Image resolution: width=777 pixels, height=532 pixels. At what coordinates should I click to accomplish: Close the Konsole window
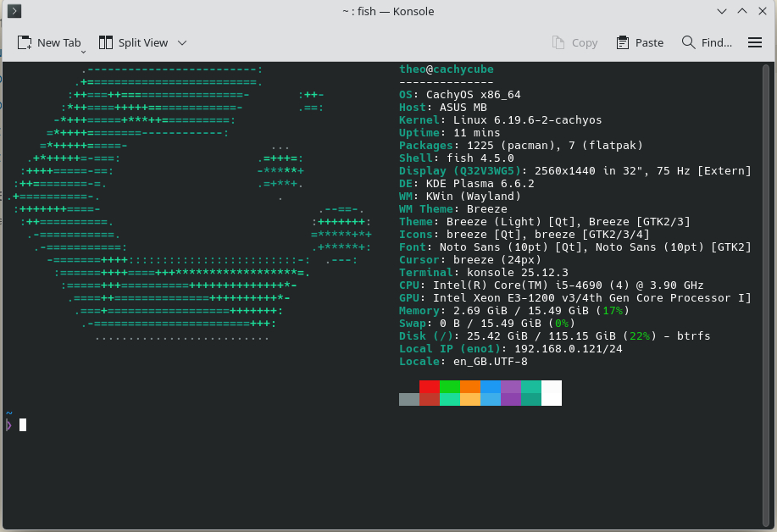coord(762,11)
